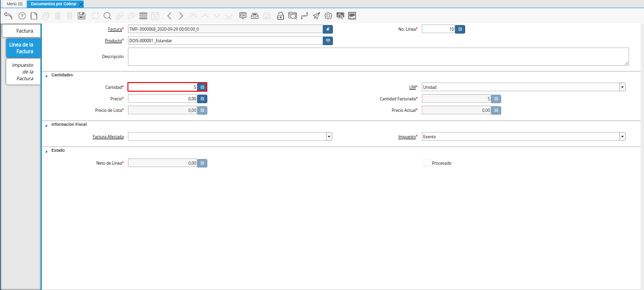644x290 pixels.
Task: Focus the Cantidad input field
Action: [163, 87]
